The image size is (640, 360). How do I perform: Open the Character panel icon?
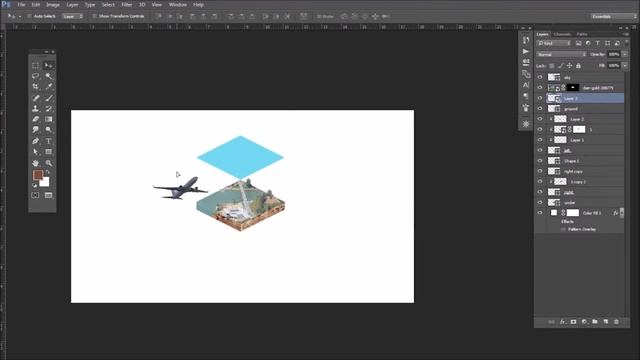526,85
